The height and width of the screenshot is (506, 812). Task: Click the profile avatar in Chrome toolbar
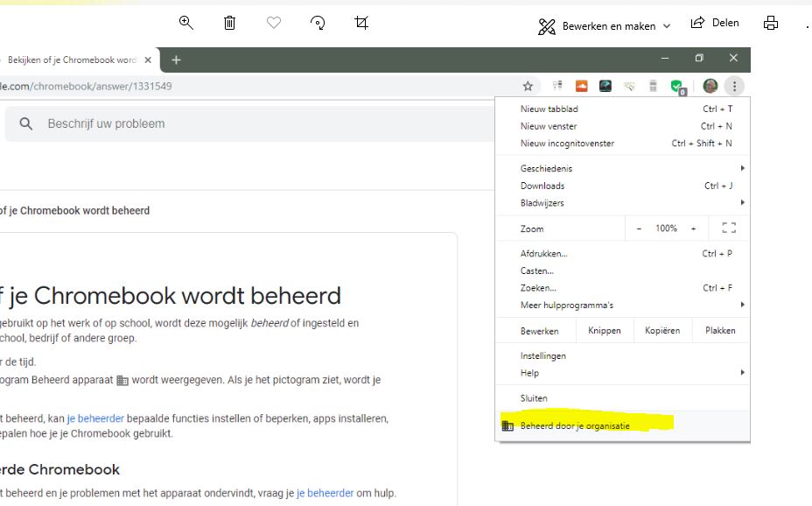point(710,86)
